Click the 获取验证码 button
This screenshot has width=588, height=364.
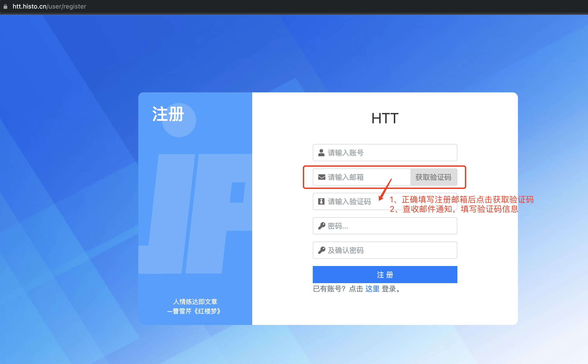434,177
